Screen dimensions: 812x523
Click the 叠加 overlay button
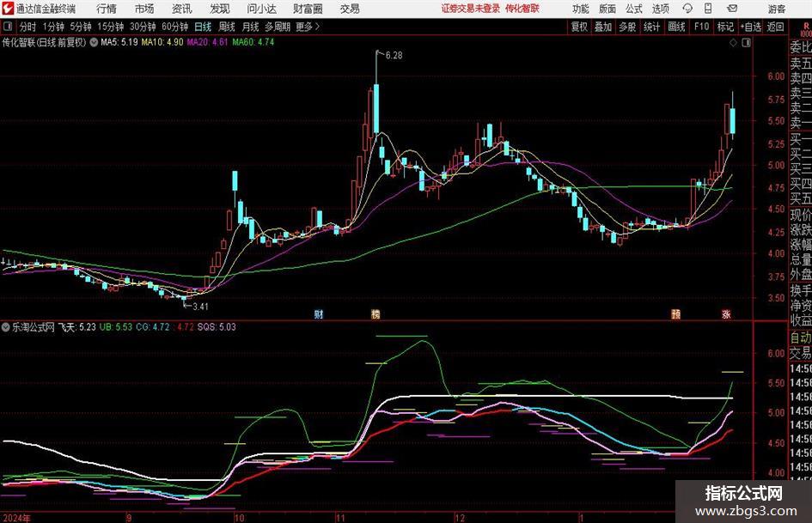[x=603, y=27]
